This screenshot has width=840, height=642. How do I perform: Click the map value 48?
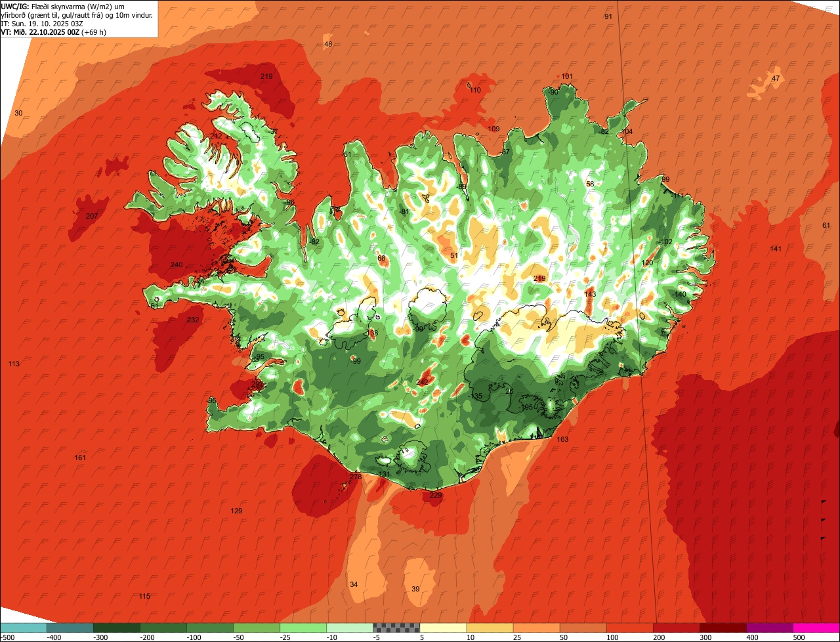(x=328, y=44)
